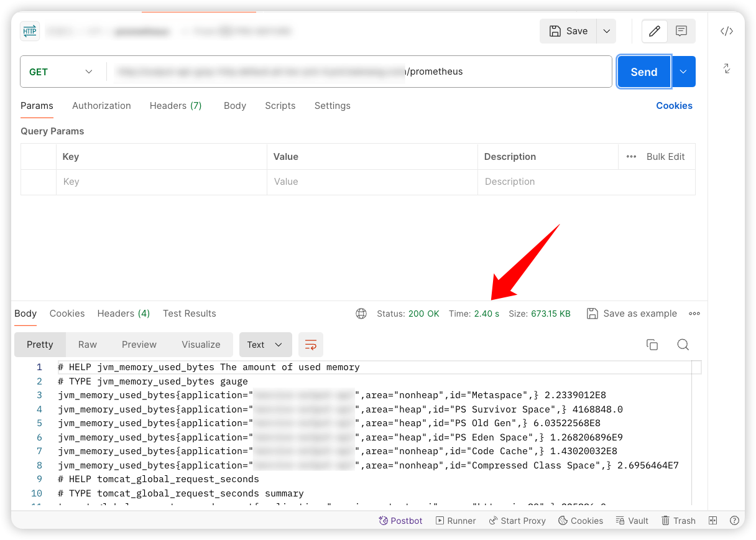Copy response with the copy icon

[x=652, y=345]
